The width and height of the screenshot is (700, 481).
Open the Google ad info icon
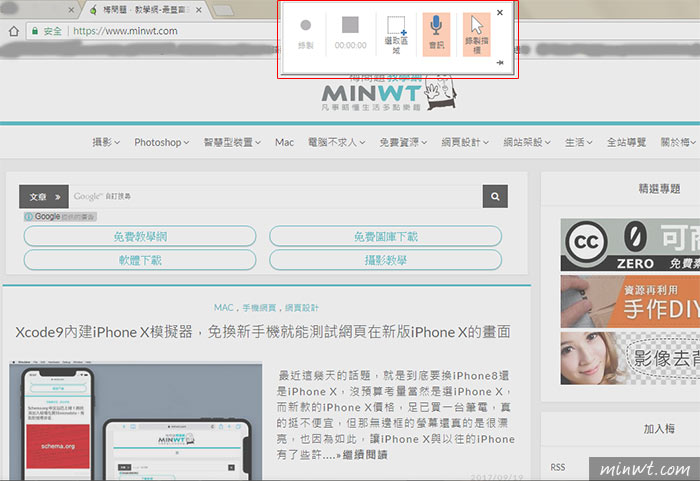pyautogui.click(x=29, y=217)
